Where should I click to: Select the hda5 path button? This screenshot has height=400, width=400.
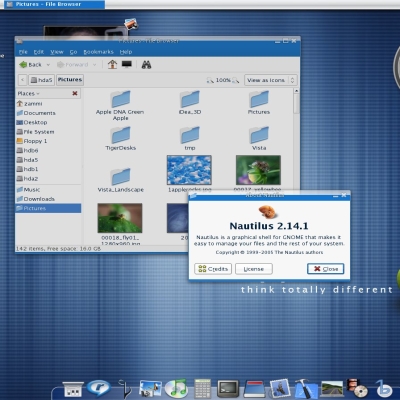tap(41, 80)
